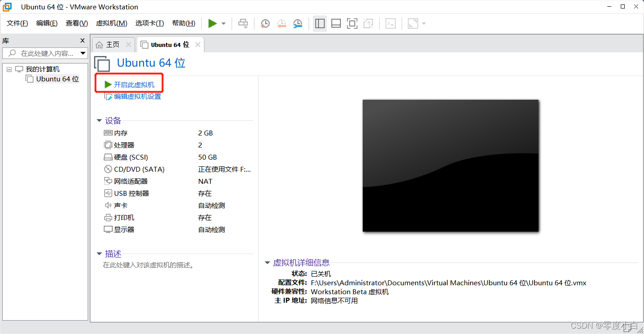Click the 50 GB disk value
The width and height of the screenshot is (644, 334).
click(208, 157)
